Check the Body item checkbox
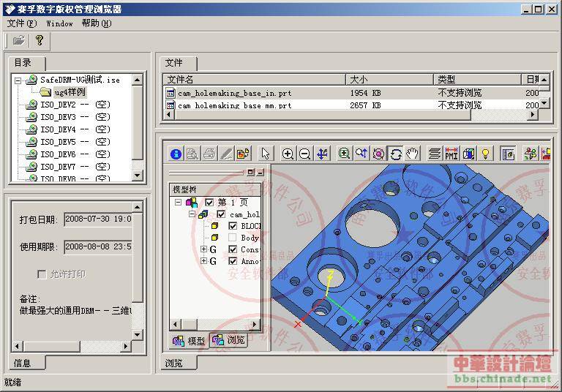Image resolution: width=562 pixels, height=392 pixels. 233,238
